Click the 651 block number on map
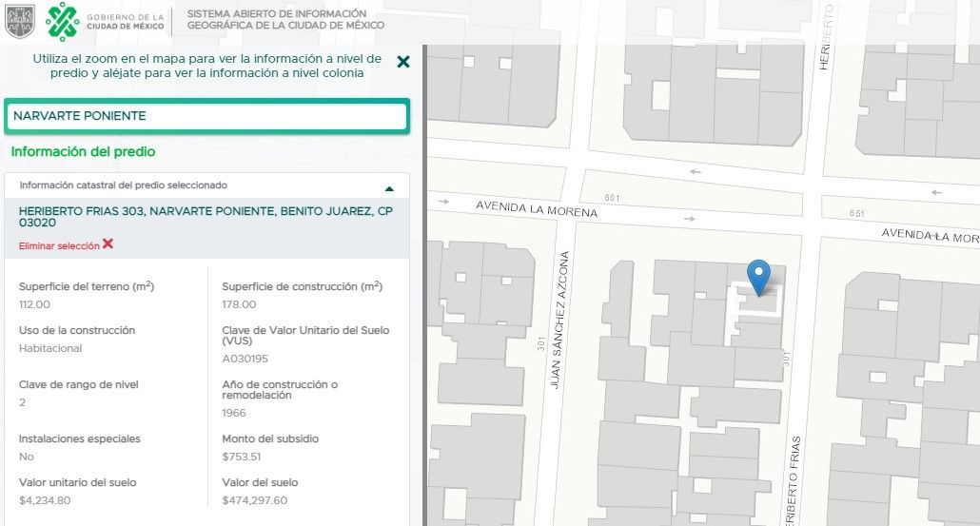This screenshot has height=526, width=980. tap(857, 214)
